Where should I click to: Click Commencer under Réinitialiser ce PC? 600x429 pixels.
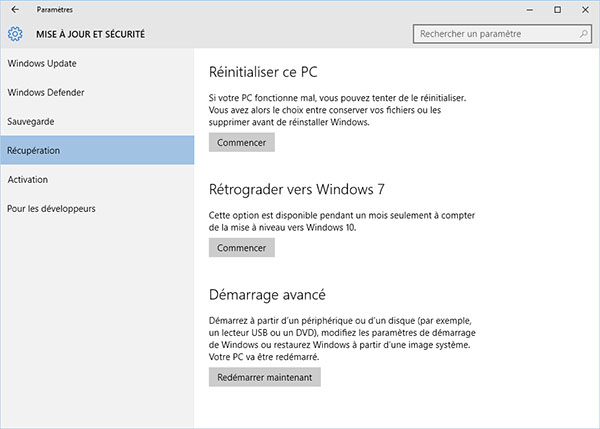241,143
